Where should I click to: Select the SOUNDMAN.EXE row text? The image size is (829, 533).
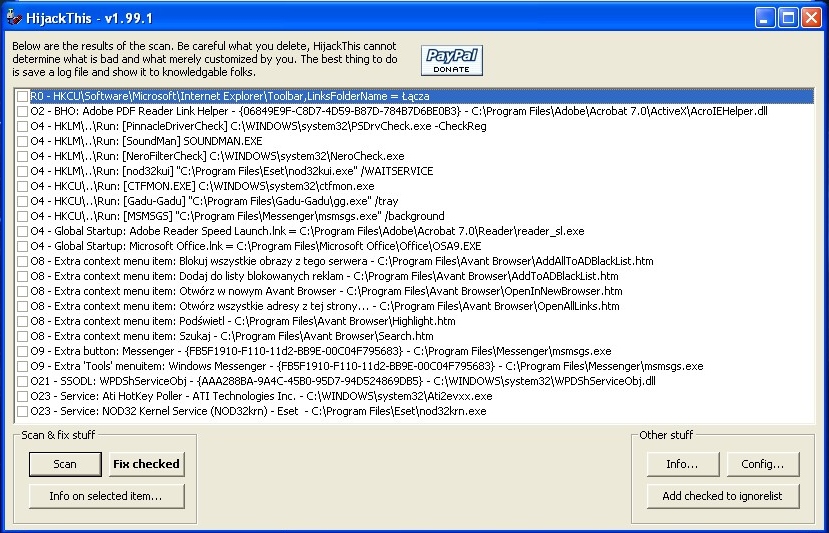pos(146,141)
